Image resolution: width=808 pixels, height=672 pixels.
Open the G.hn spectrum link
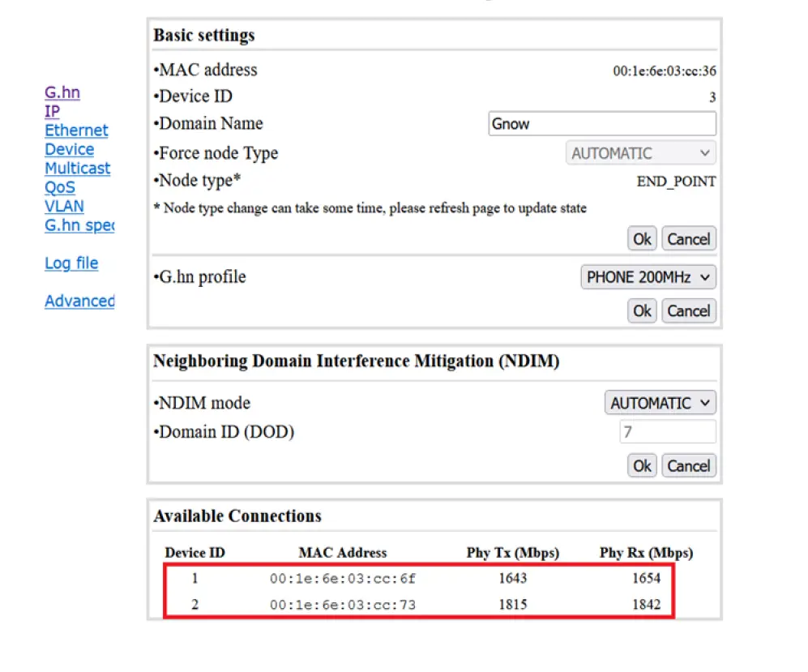79,225
